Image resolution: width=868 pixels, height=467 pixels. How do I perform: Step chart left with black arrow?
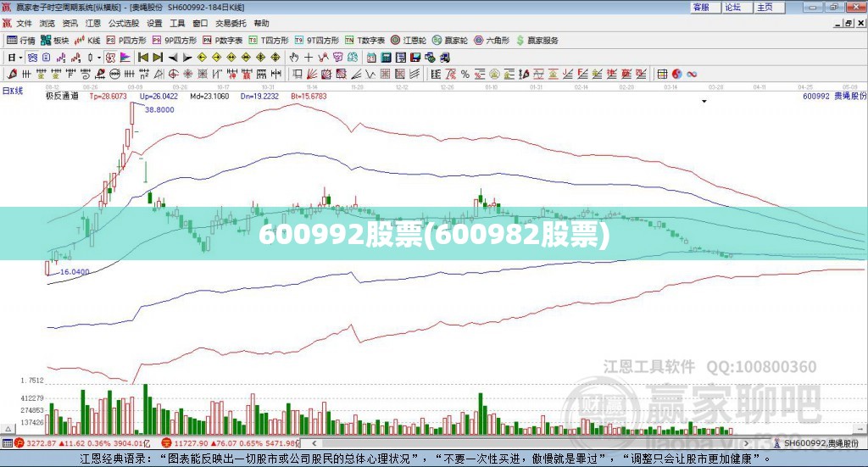click(173, 58)
